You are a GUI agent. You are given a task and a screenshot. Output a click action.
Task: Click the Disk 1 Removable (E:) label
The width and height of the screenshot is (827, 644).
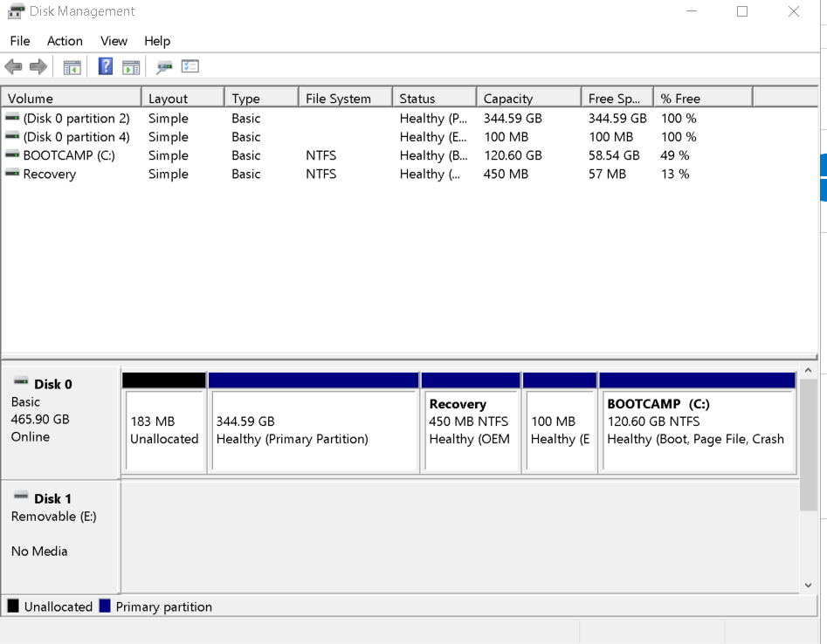[x=60, y=538]
